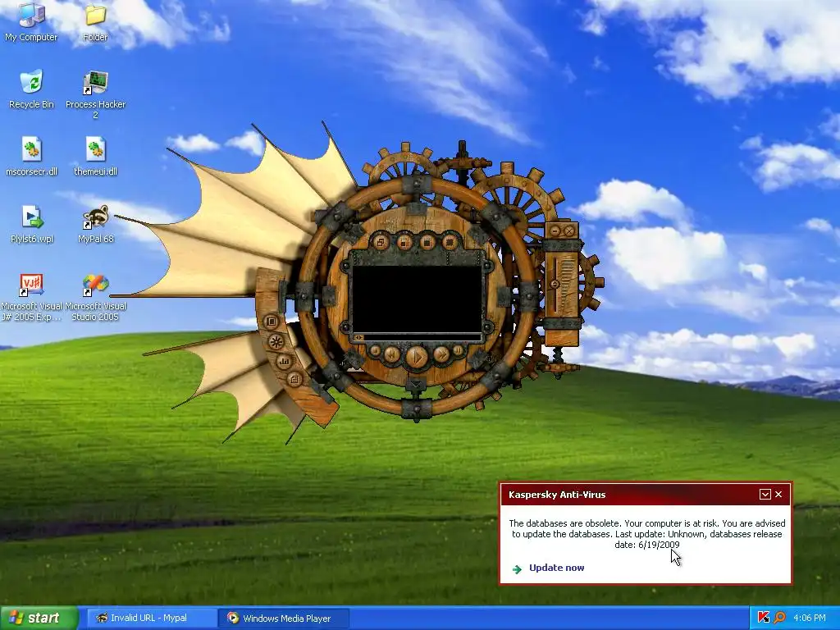Open the equalizer bars icon on player
The height and width of the screenshot is (630, 840).
tap(284, 362)
